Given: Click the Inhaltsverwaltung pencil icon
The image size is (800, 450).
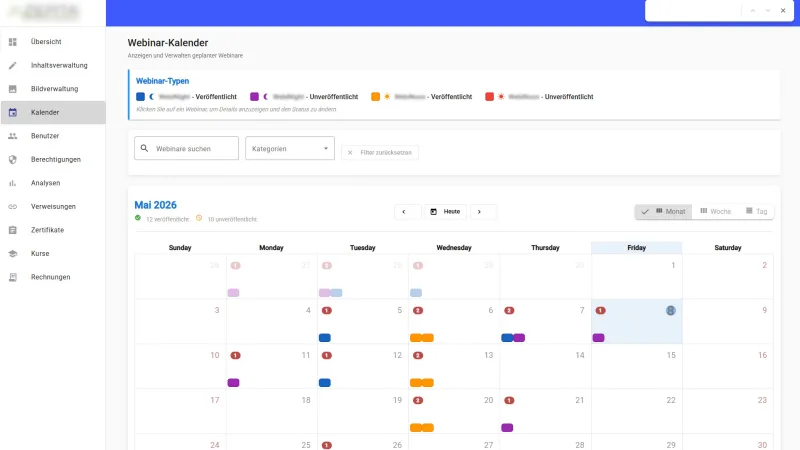Looking at the screenshot, I should click(x=13, y=65).
